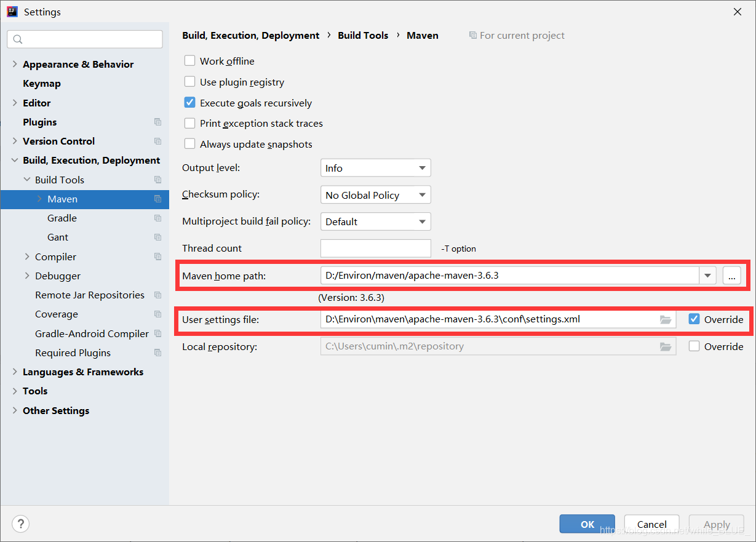The width and height of the screenshot is (756, 542).
Task: Click browse ellipsis button for Maven home
Action: point(731,276)
